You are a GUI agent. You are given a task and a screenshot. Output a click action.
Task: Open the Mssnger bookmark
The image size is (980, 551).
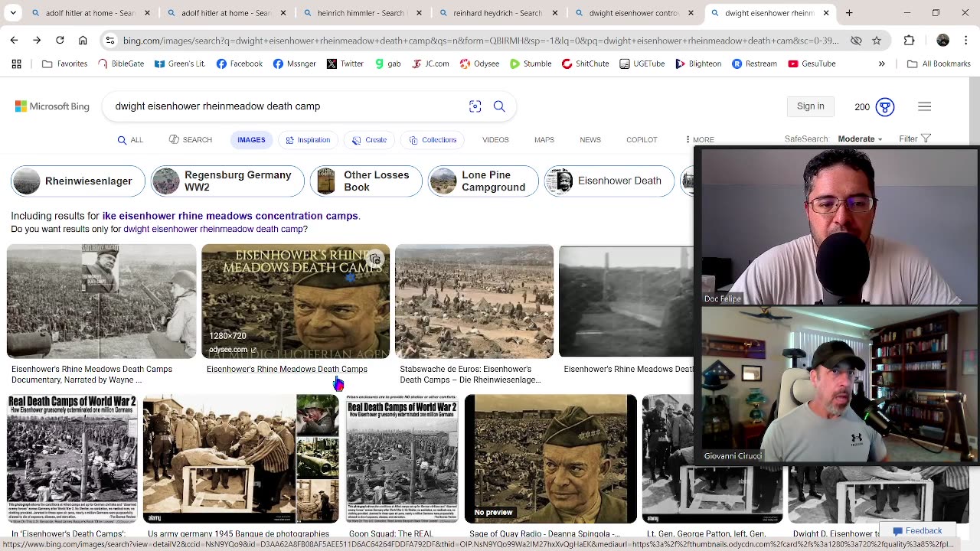coord(295,64)
